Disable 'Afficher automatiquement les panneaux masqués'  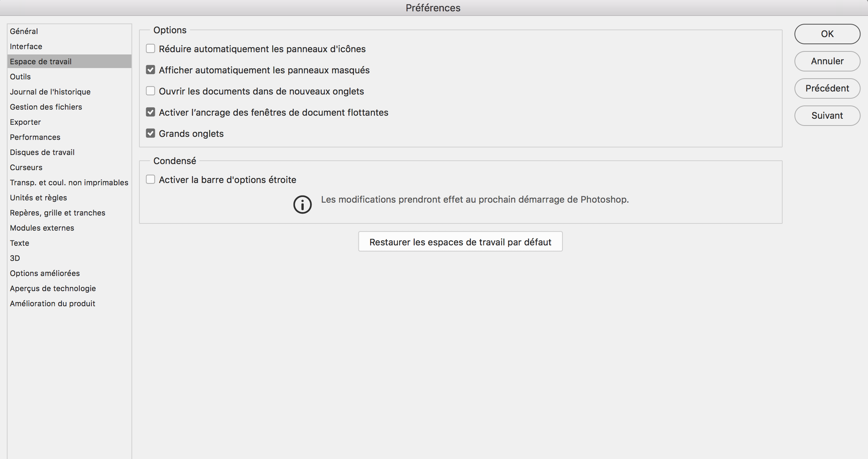151,70
